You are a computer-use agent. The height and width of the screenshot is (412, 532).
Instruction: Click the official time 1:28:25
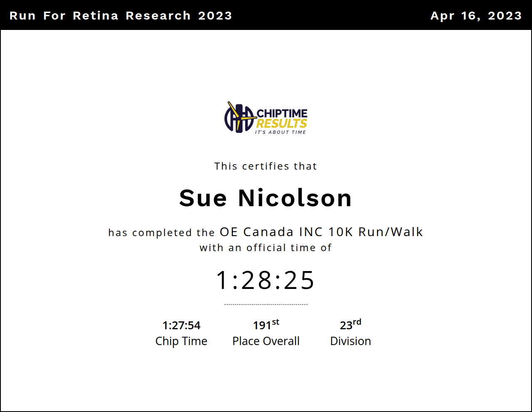pyautogui.click(x=266, y=280)
